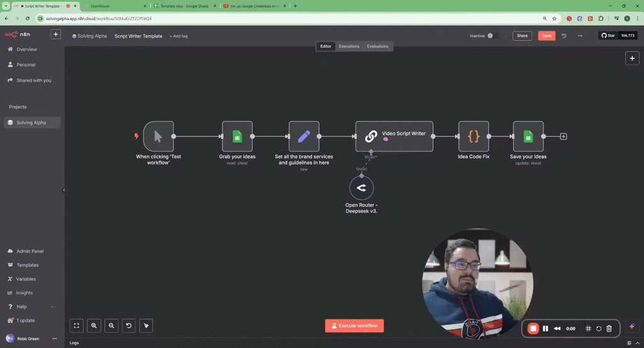
Task: Click the tidy up workflow button
Action: [x=146, y=325]
